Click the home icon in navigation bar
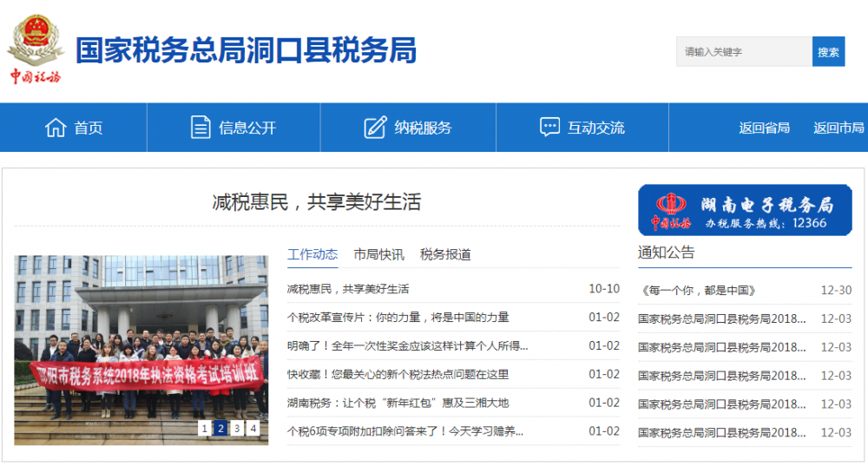 point(56,128)
